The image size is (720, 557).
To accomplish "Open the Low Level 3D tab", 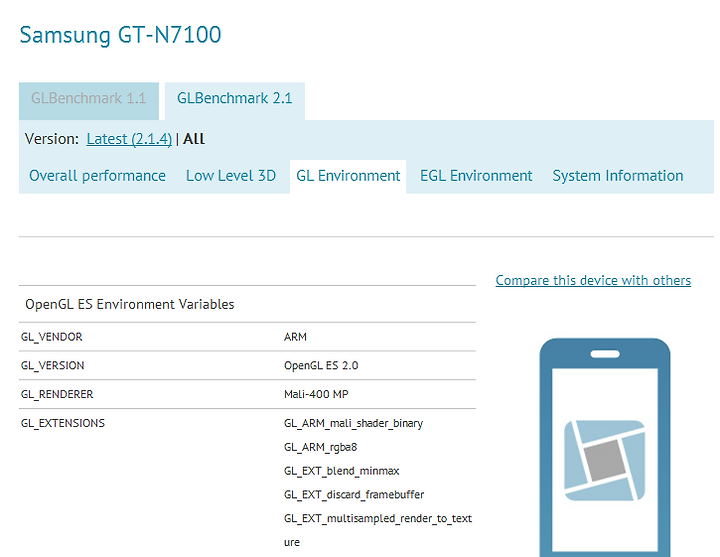I will click(231, 176).
